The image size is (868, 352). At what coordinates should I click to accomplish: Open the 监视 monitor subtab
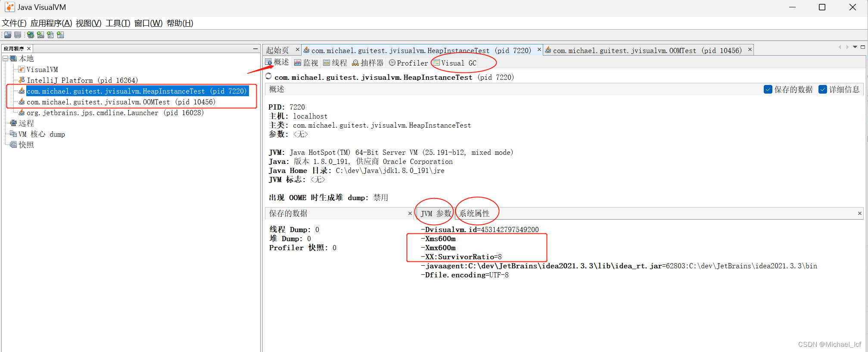point(306,63)
